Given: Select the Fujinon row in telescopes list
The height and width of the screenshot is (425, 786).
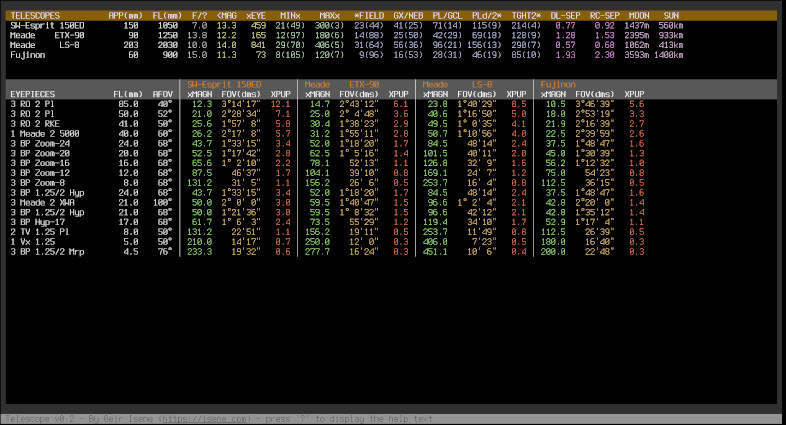Looking at the screenshot, I should coord(346,55).
